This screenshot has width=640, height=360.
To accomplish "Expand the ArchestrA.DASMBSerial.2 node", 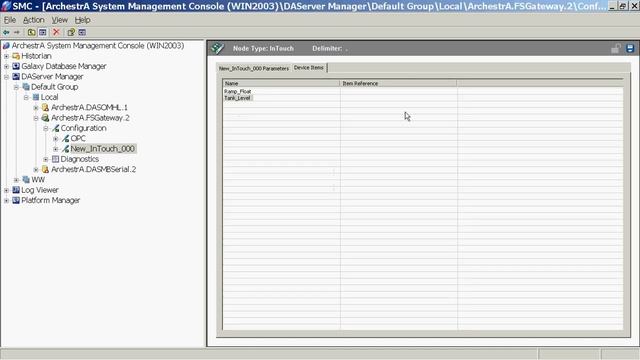I will [36, 170].
